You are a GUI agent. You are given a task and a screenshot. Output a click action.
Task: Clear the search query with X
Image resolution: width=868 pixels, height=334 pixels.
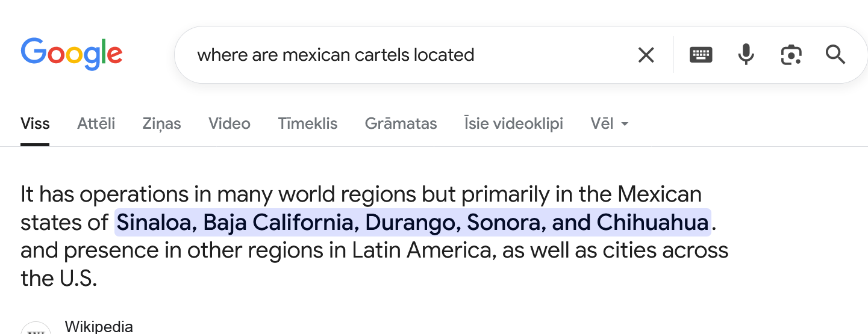(x=646, y=55)
